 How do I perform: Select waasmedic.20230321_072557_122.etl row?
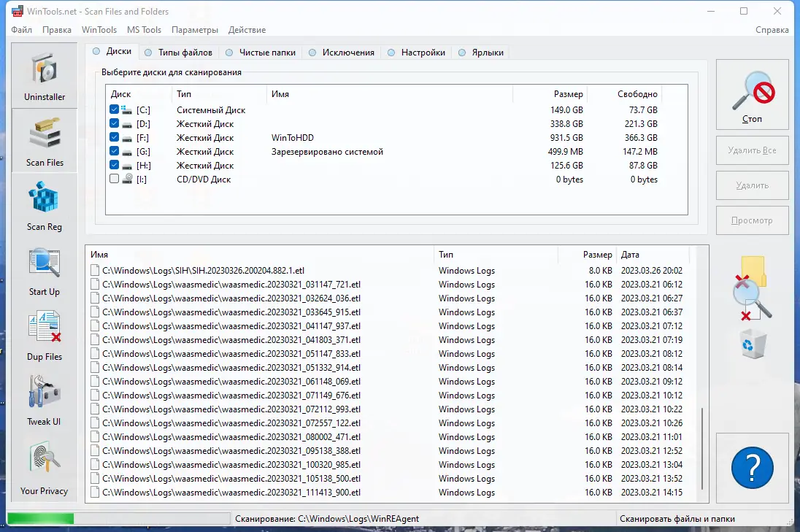pyautogui.click(x=387, y=423)
